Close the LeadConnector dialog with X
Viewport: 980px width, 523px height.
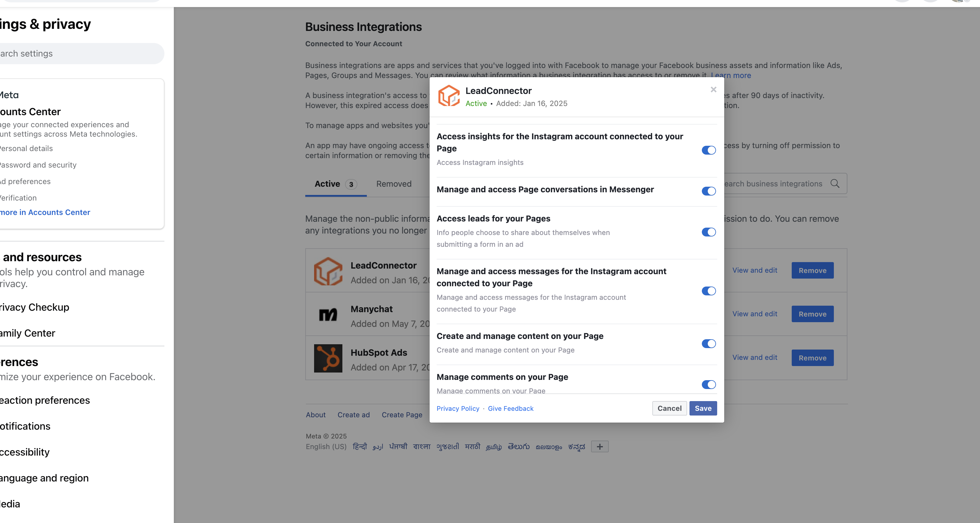pos(713,90)
